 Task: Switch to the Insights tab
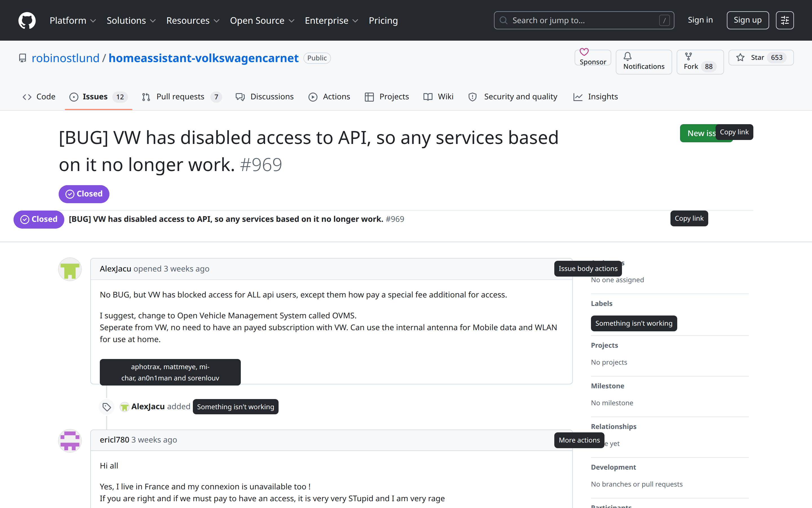pyautogui.click(x=595, y=97)
